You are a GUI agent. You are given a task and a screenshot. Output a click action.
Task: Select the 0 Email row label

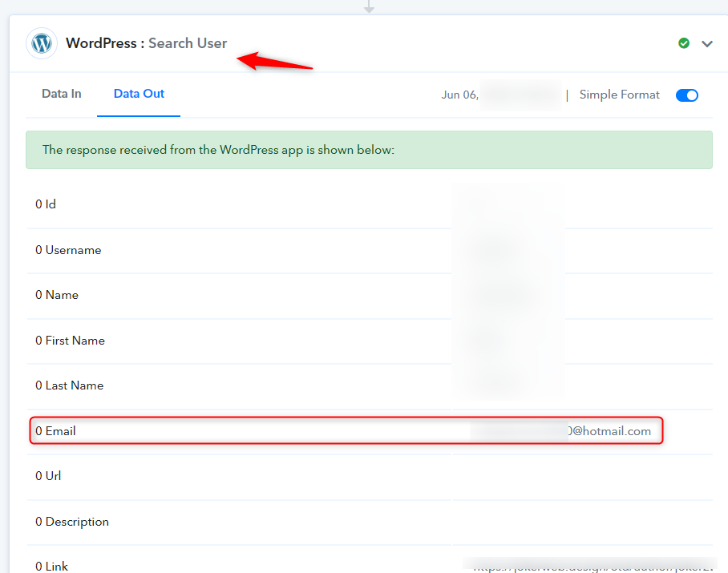55,431
